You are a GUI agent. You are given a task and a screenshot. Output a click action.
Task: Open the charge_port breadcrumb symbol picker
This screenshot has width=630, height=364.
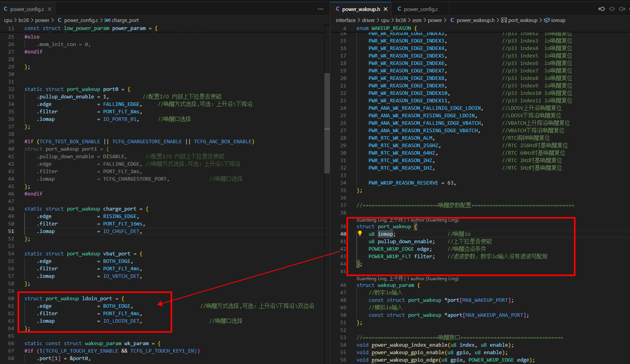(125, 20)
